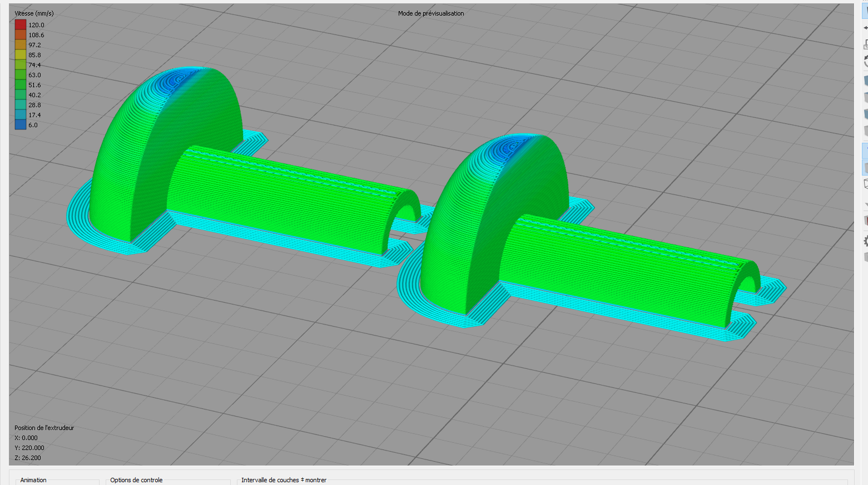Viewport: 868px width, 485px height.
Task: Click the yellow 85.8 speed swatch
Action: 21,54
